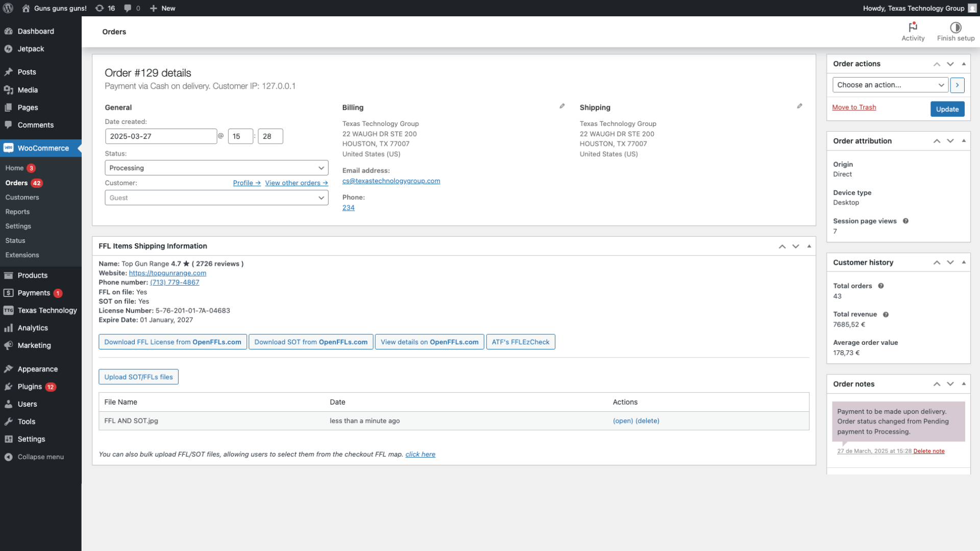This screenshot has height=551, width=980.
Task: Click the hour field showing 15
Action: point(240,136)
